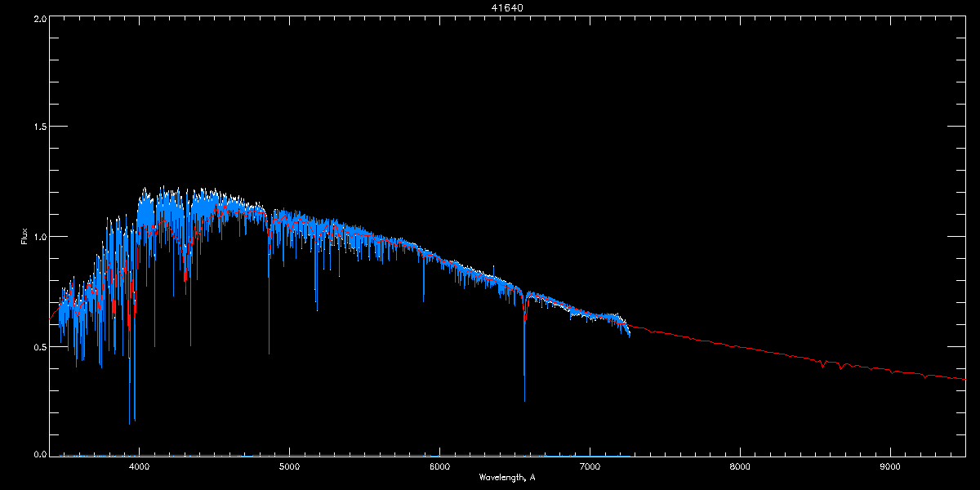Click the 2.0 y-axis tick label
980x490 pixels.
pyautogui.click(x=40, y=18)
